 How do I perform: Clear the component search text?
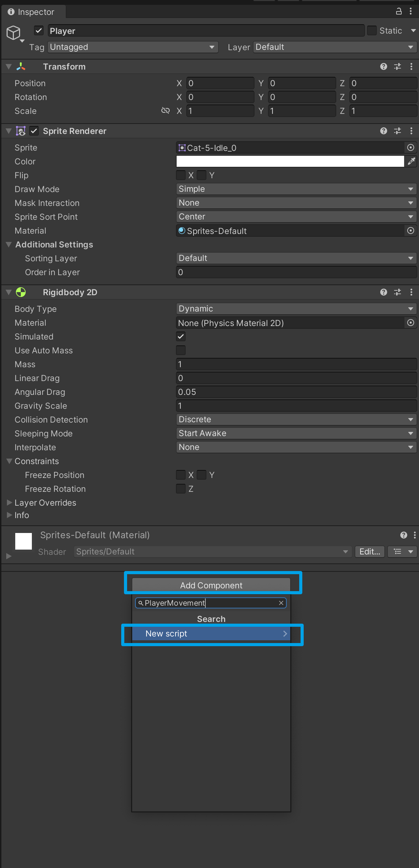click(281, 603)
